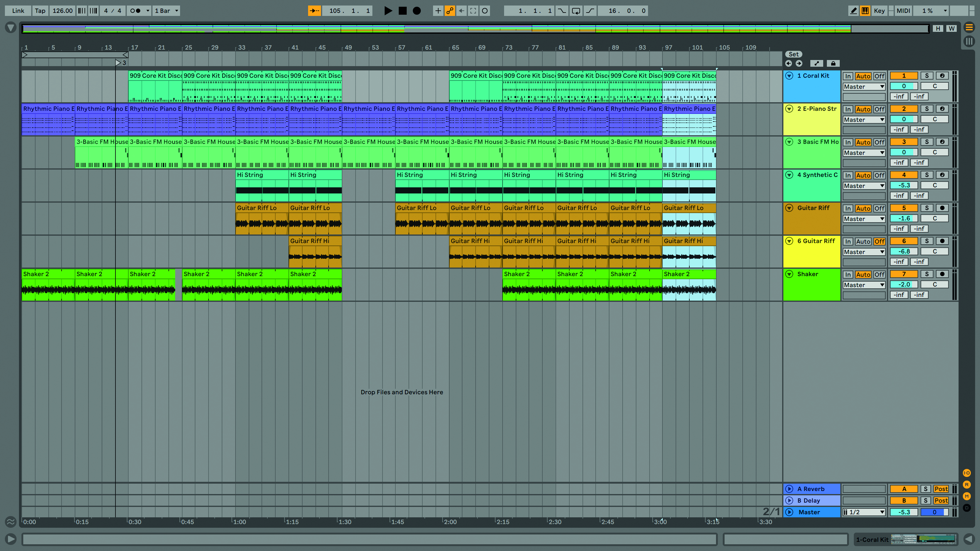
Task: Switch to Arrangement View selector icon
Action: click(969, 27)
